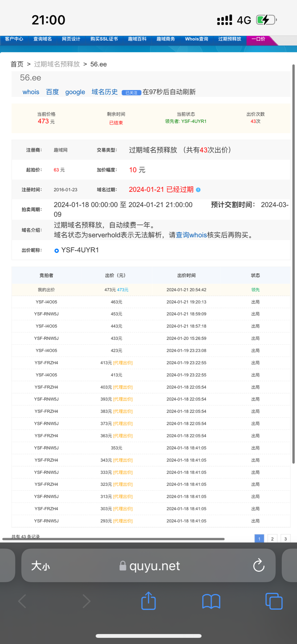Select the 一口价 navigation tab
The width and height of the screenshot is (297, 644).
[x=258, y=39]
